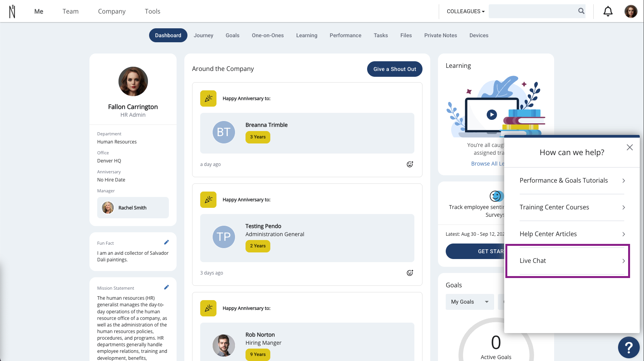Screen dimensions: 644x361
Task: Switch to the Files tab
Action: (406, 35)
